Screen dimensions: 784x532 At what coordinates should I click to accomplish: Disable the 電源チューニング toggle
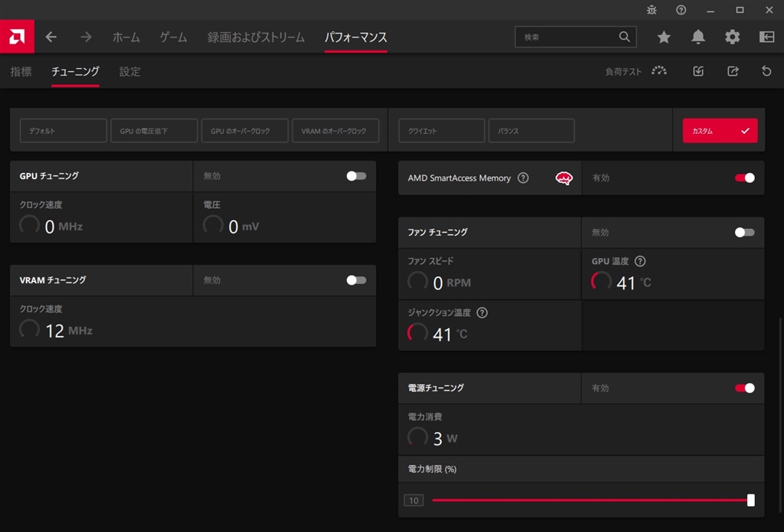point(744,388)
